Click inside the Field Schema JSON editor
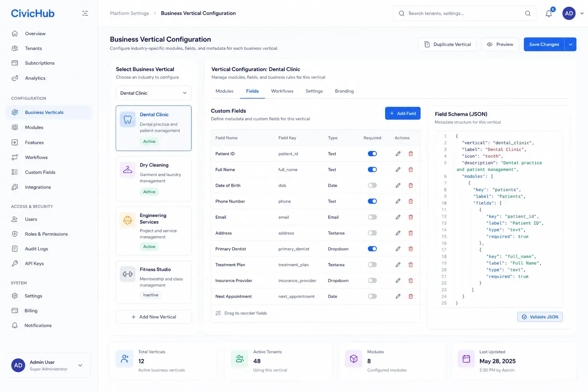Image resolution: width=588 pixels, height=392 pixels. coord(499,219)
